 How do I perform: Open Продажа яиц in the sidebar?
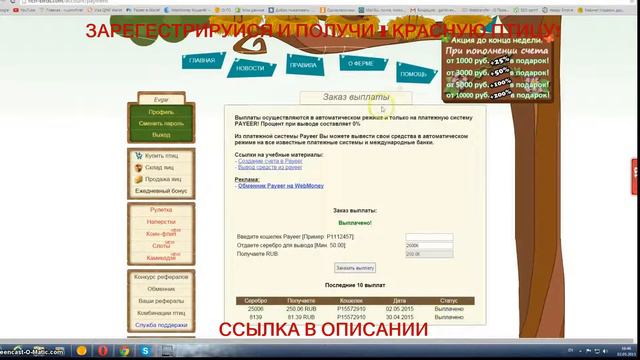point(163,179)
